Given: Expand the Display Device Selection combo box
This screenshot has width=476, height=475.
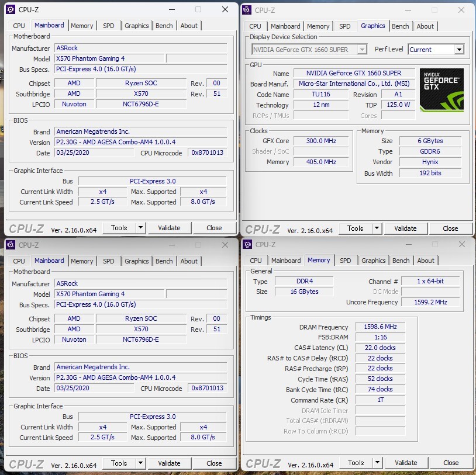Looking at the screenshot, I should pyautogui.click(x=362, y=50).
